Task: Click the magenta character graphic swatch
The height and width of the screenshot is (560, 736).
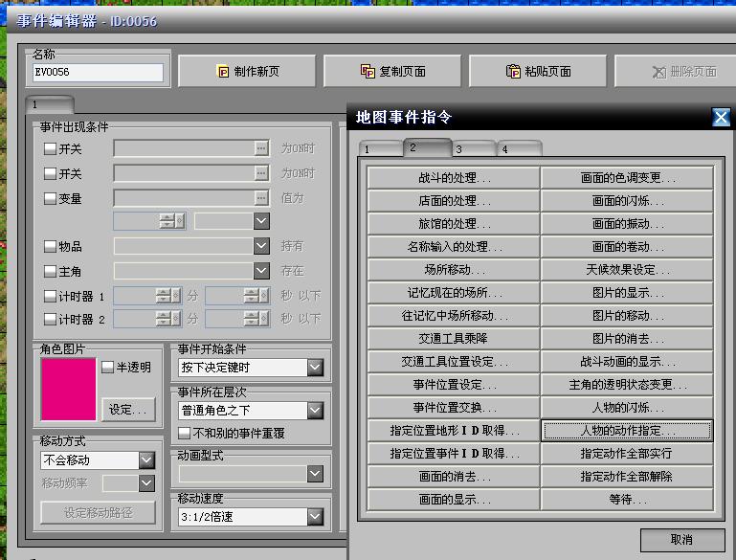Action: click(68, 390)
